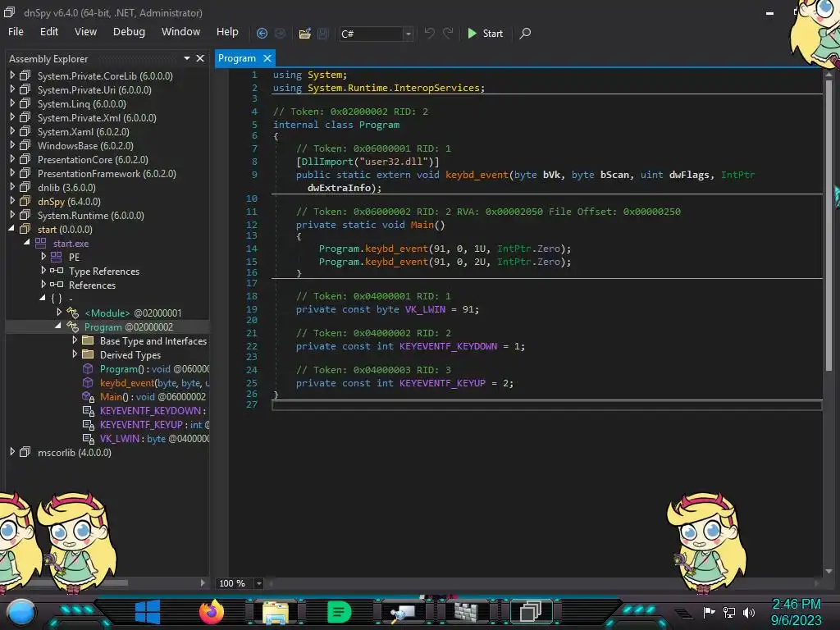The width and height of the screenshot is (840, 630).
Task: Click the start.exe module icon
Action: pyautogui.click(x=41, y=243)
